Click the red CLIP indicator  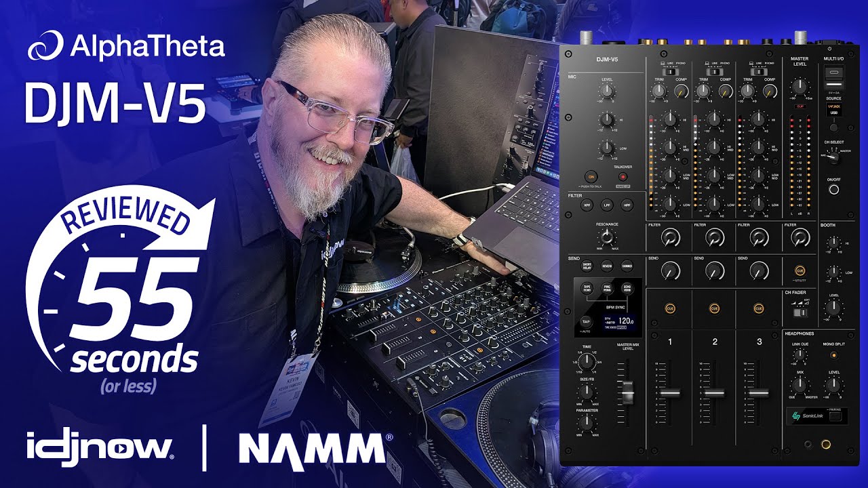[800, 106]
